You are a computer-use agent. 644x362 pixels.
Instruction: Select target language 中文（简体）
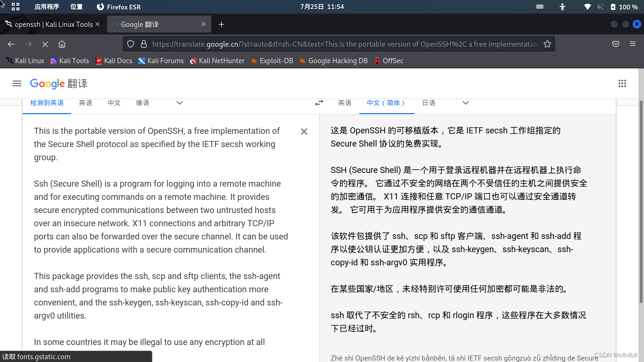387,103
